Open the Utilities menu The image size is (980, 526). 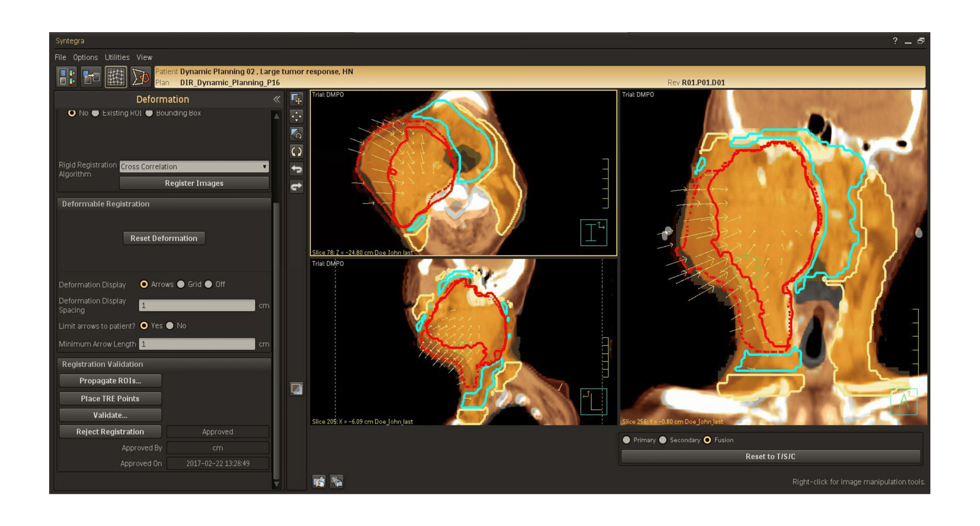pos(117,57)
